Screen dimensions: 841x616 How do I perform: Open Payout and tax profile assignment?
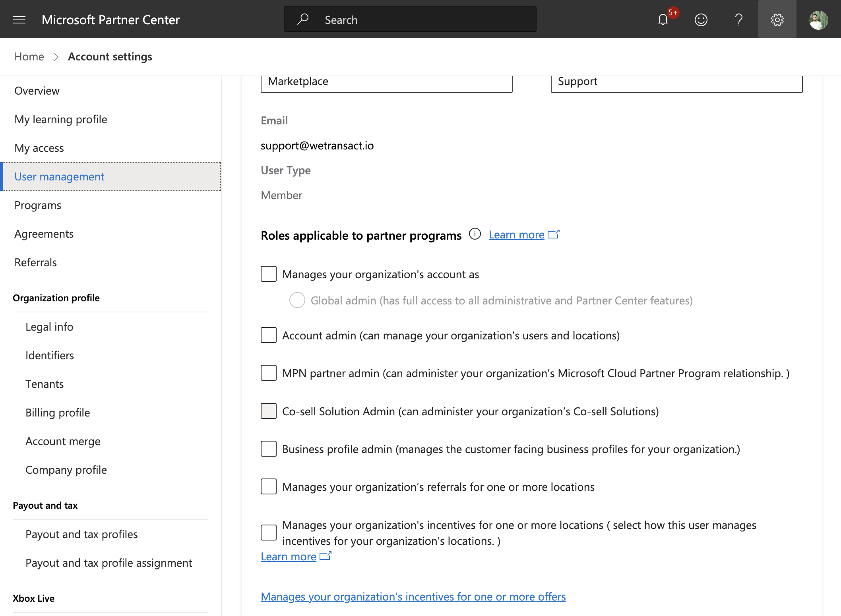[110, 563]
